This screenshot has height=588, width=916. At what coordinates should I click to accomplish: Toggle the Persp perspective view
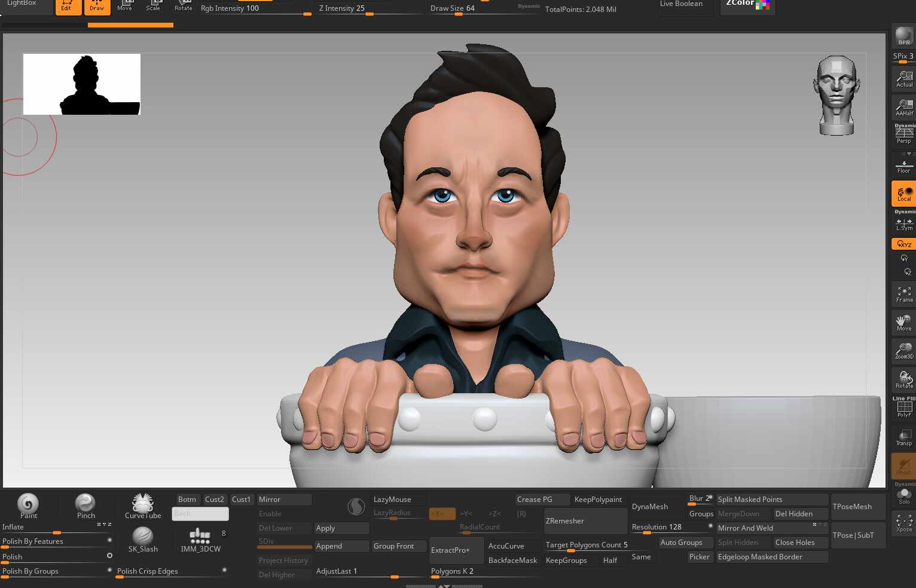[903, 134]
